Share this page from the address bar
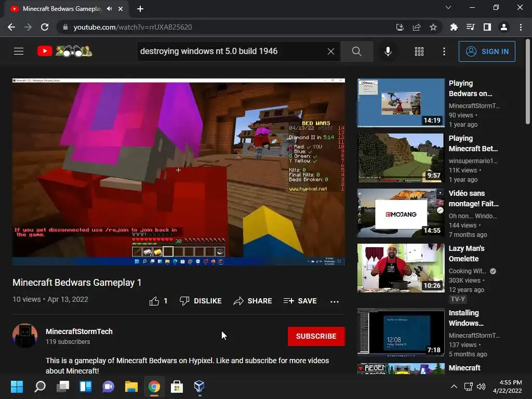 coord(417,27)
